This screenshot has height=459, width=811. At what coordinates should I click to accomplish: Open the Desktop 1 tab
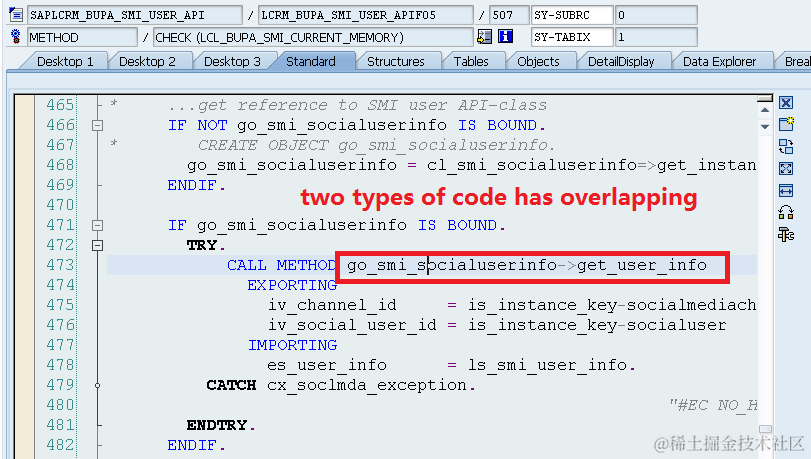65,62
